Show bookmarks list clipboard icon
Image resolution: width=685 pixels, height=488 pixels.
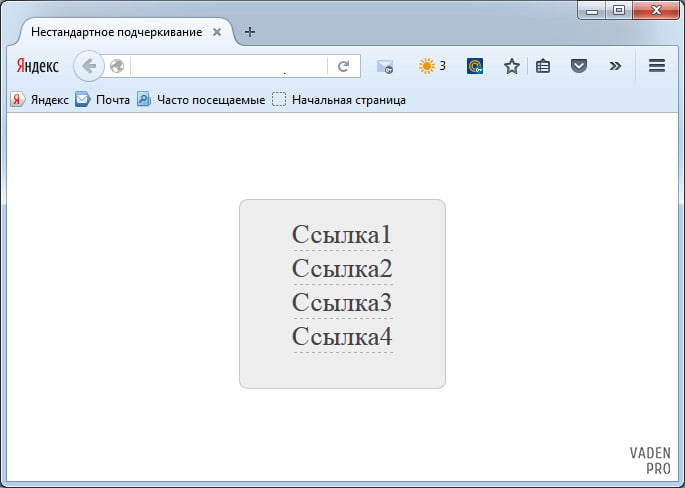click(543, 66)
